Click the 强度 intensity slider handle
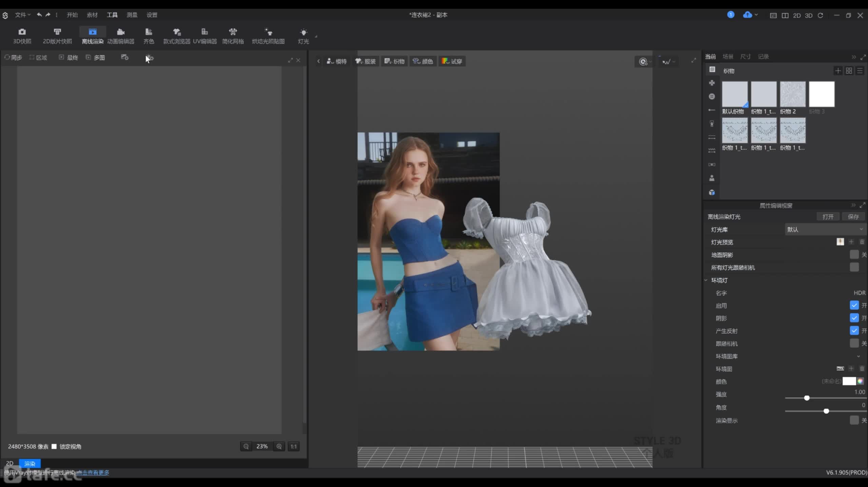The height and width of the screenshot is (487, 868). [807, 398]
